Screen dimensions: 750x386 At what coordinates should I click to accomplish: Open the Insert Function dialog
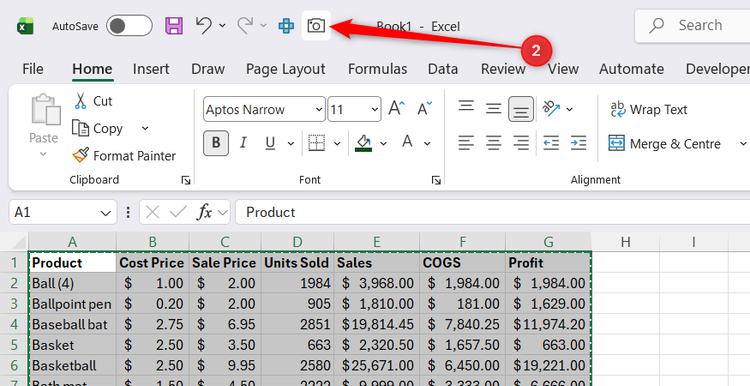point(204,212)
